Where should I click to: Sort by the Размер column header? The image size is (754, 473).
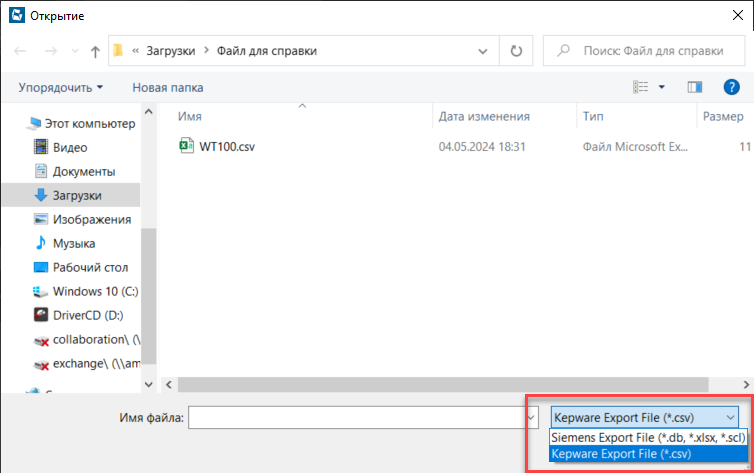click(x=723, y=116)
